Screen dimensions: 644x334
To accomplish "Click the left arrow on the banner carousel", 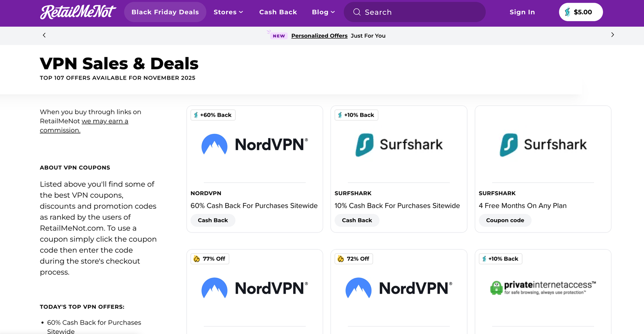I will 44,35.
